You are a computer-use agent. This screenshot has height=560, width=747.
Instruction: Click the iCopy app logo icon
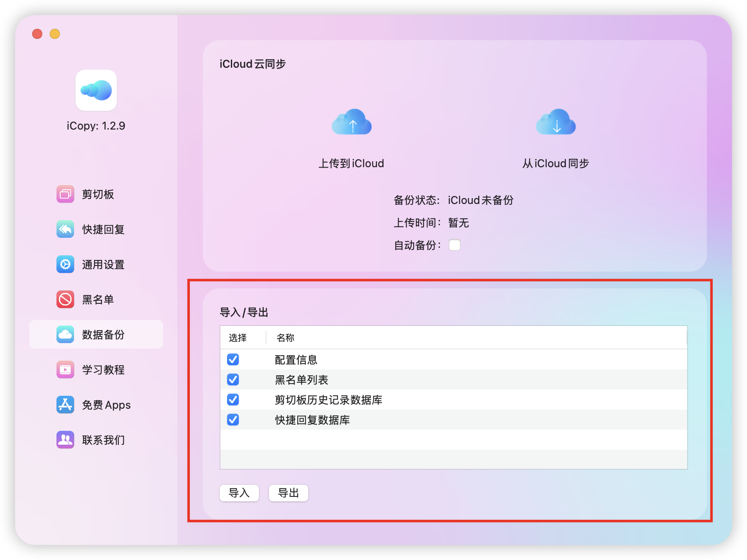96,90
